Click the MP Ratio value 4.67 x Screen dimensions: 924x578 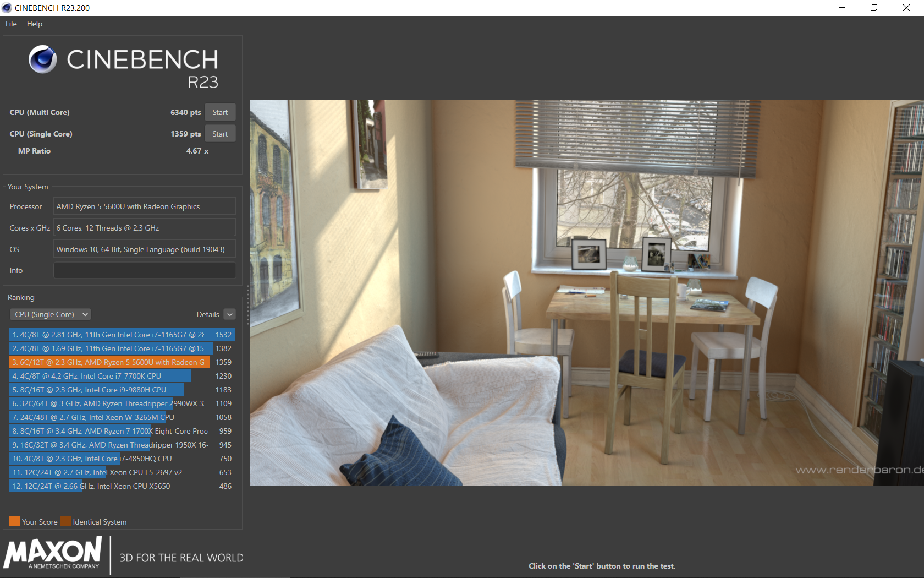coord(197,151)
